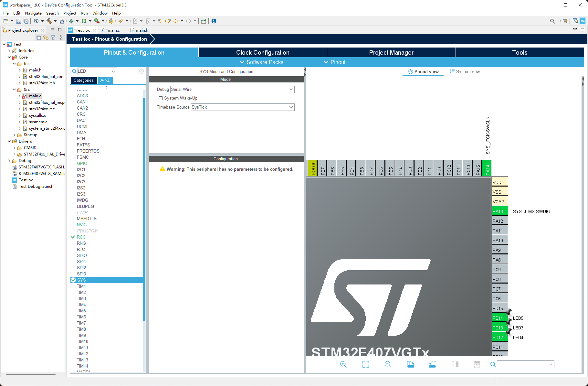Click the Save All toolbar icon
588x386 pixels.
point(26,21)
